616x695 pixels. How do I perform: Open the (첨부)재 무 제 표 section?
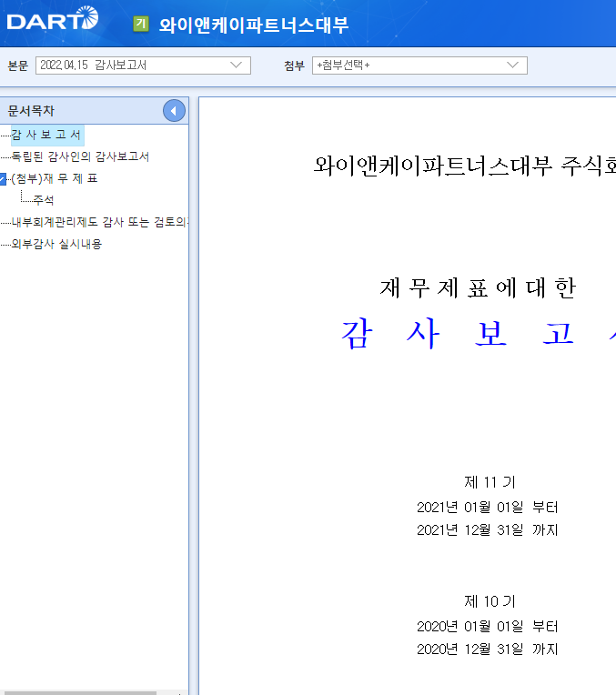click(x=55, y=178)
